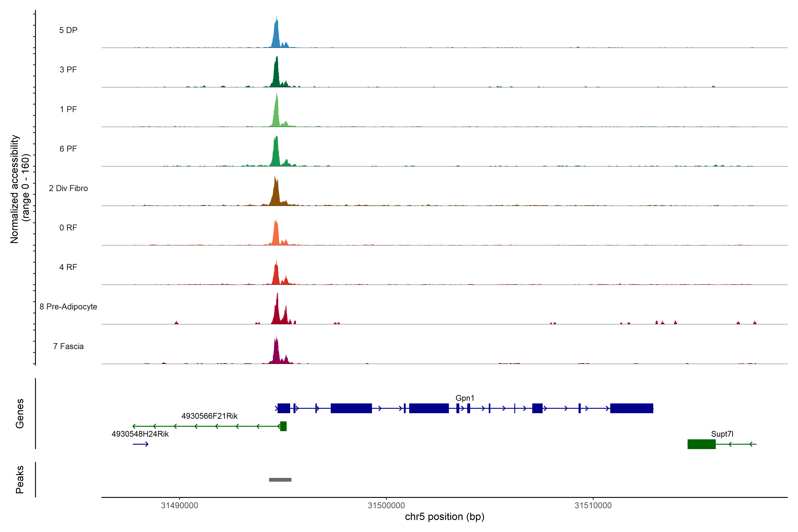The width and height of the screenshot is (798, 532).
Task: Select the 8 Pre-Adipocyte label
Action: pos(68,307)
